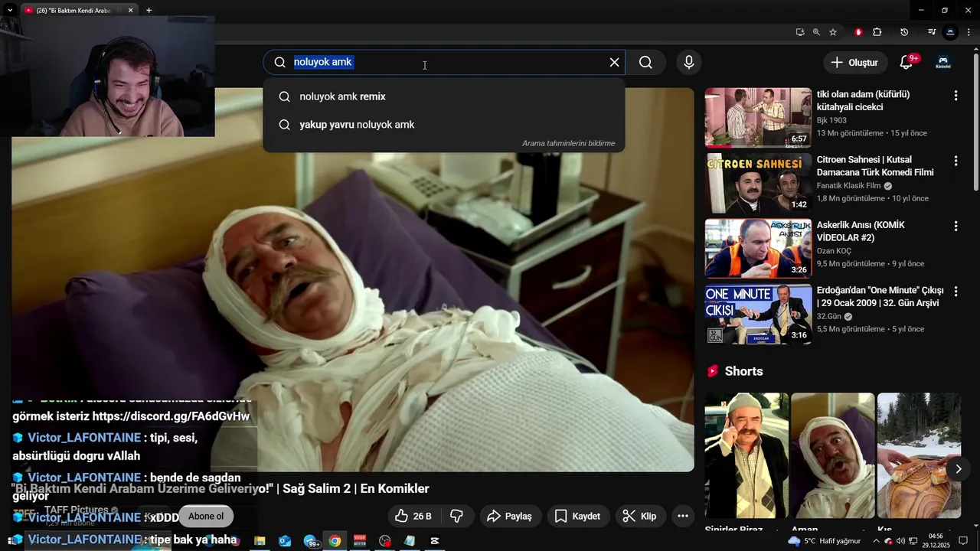The image size is (980, 551).
Task: Click the red hand ad-blocker extension icon
Action: point(858,32)
